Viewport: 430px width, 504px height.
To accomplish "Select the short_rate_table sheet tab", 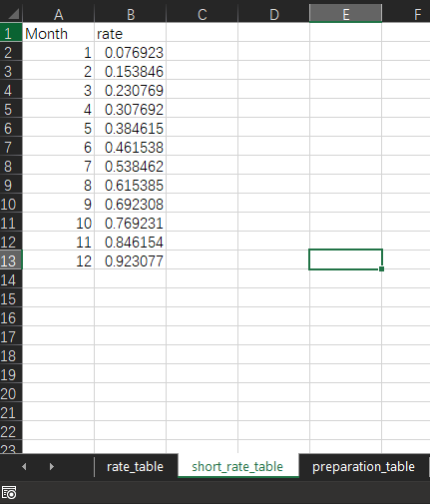I will 237,467.
